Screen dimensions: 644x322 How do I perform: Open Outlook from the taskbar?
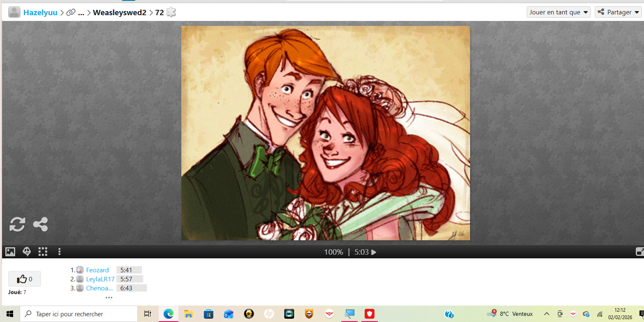[228, 314]
